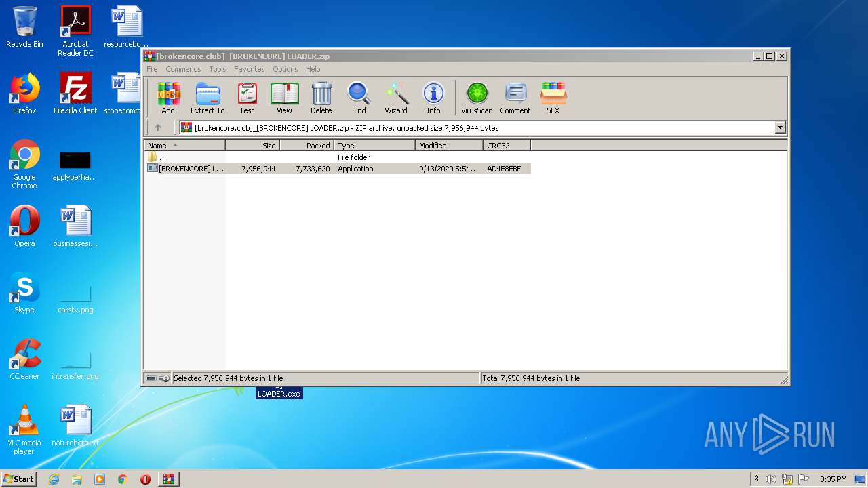This screenshot has height=488, width=868.
Task: Click the SFX toolbar icon
Action: (x=553, y=98)
